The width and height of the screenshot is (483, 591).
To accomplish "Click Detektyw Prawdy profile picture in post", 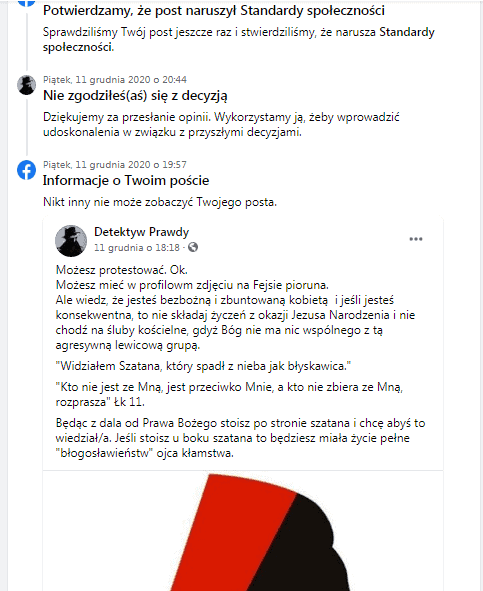I will point(71,241).
